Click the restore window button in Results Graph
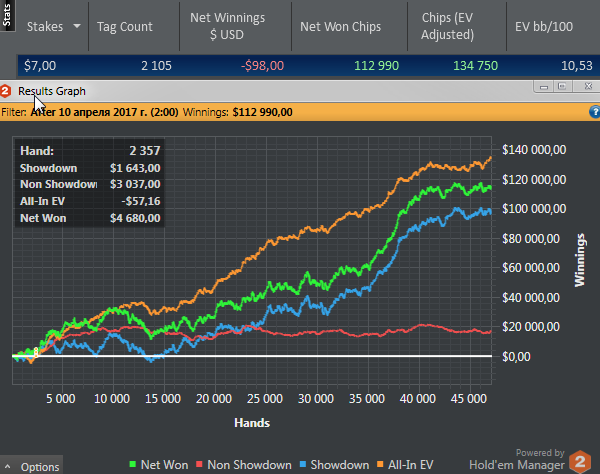Screen dimensions: 600x474 [x=562, y=89]
